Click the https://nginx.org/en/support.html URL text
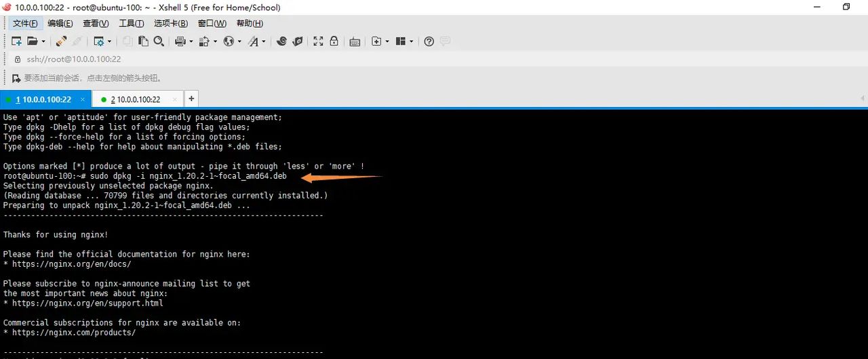The image size is (868, 359). (x=87, y=303)
